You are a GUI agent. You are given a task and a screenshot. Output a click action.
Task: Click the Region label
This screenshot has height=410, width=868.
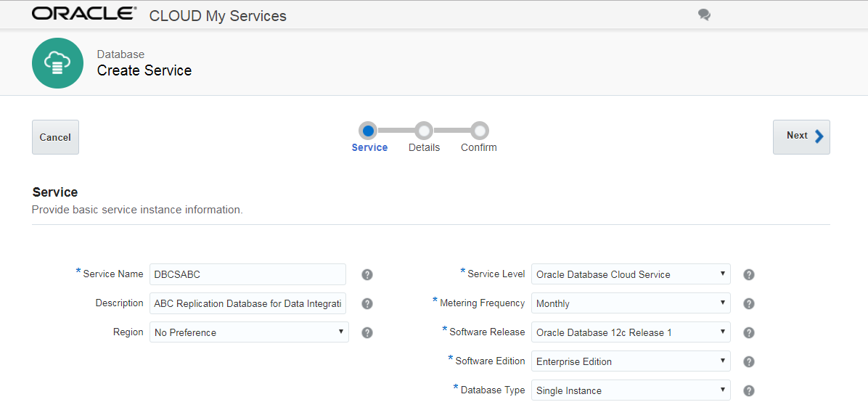click(x=128, y=332)
